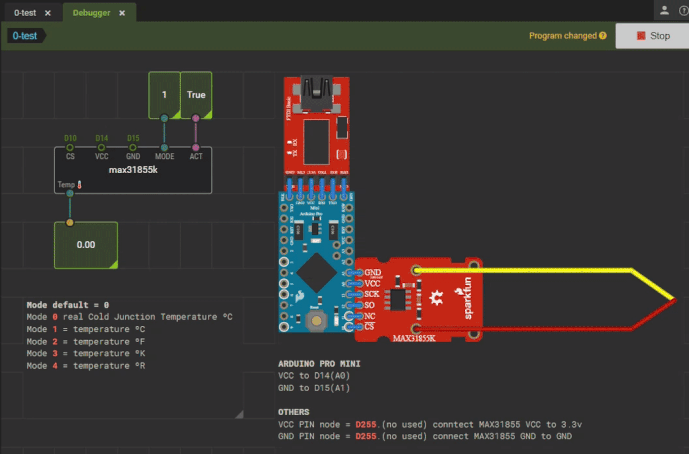Click the D14 pin label
Screen dimensions: 689x454
coord(102,138)
